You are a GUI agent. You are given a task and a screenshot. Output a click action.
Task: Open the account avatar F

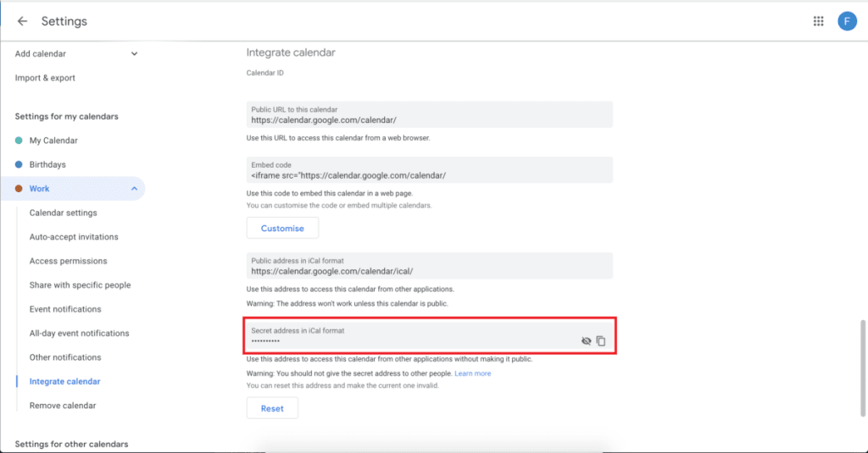847,21
